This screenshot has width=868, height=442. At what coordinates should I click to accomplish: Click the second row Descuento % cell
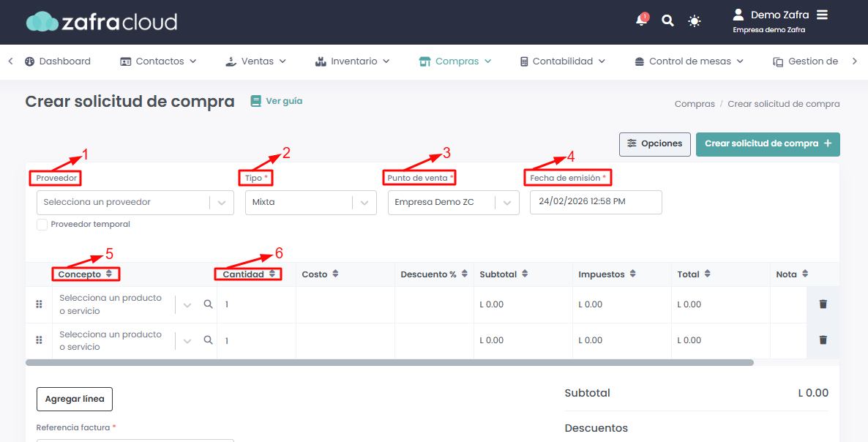[x=435, y=340]
